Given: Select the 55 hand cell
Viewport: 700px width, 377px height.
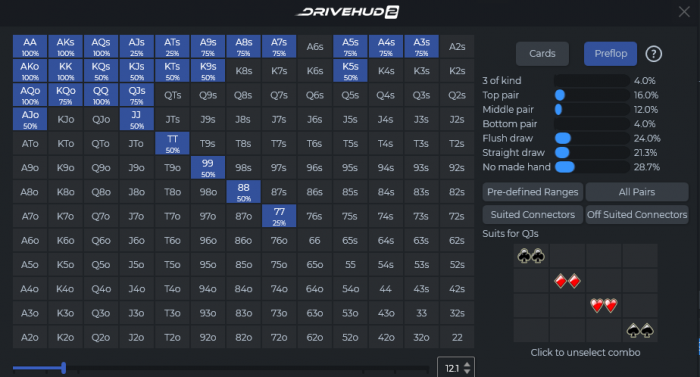Looking at the screenshot, I should coord(350,264).
